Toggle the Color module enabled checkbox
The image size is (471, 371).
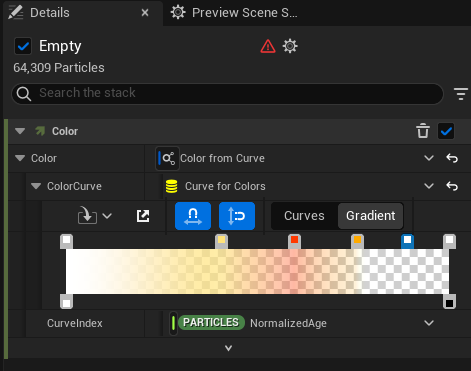(446, 131)
